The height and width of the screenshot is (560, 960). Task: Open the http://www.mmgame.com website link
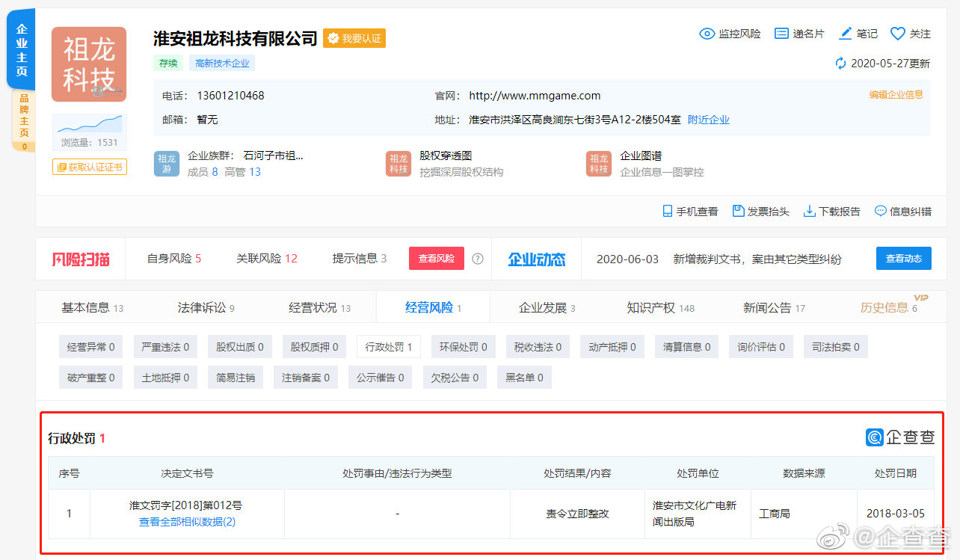click(535, 96)
